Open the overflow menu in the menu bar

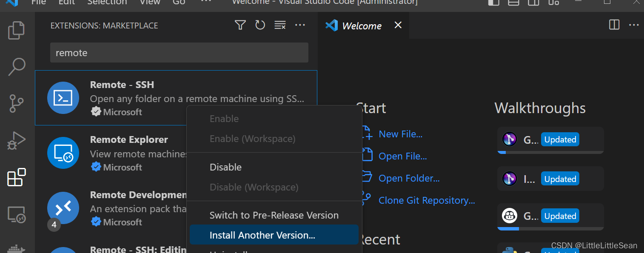(205, 3)
